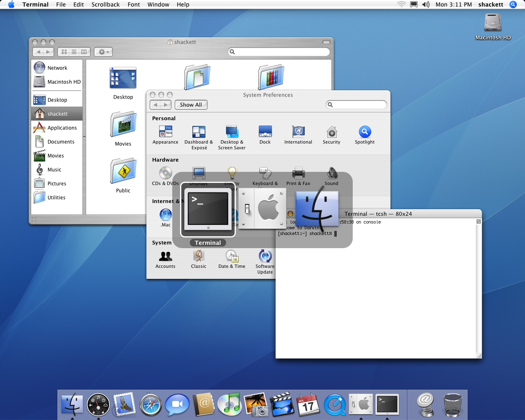The image size is (525, 420).
Task: Open the Font menu
Action: pyautogui.click(x=134, y=5)
